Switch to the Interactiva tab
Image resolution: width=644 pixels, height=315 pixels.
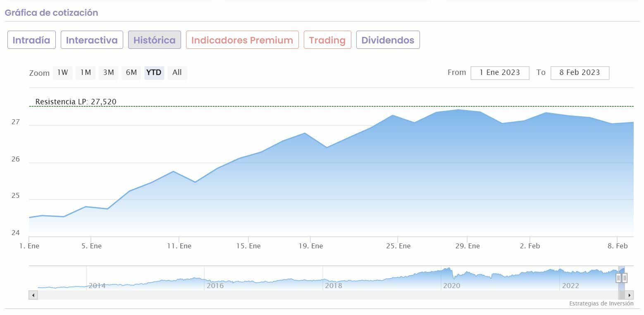point(92,40)
